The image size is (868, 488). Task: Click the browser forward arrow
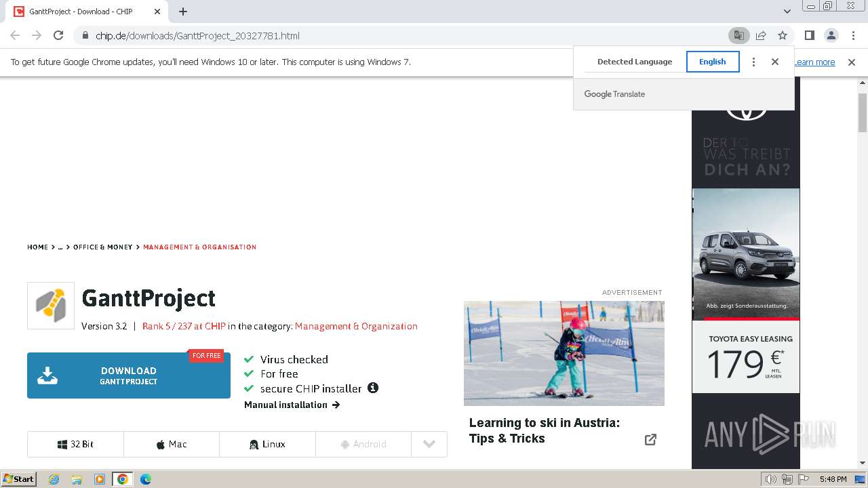(x=37, y=35)
